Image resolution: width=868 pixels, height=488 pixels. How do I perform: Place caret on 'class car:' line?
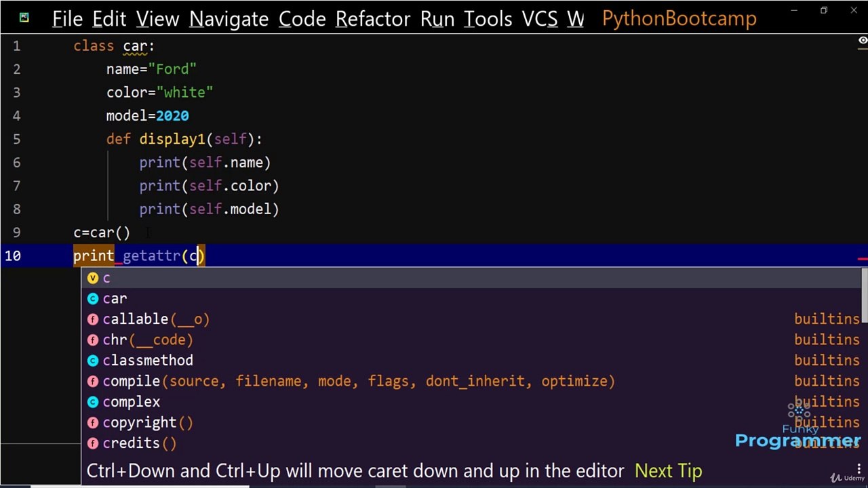pyautogui.click(x=114, y=46)
